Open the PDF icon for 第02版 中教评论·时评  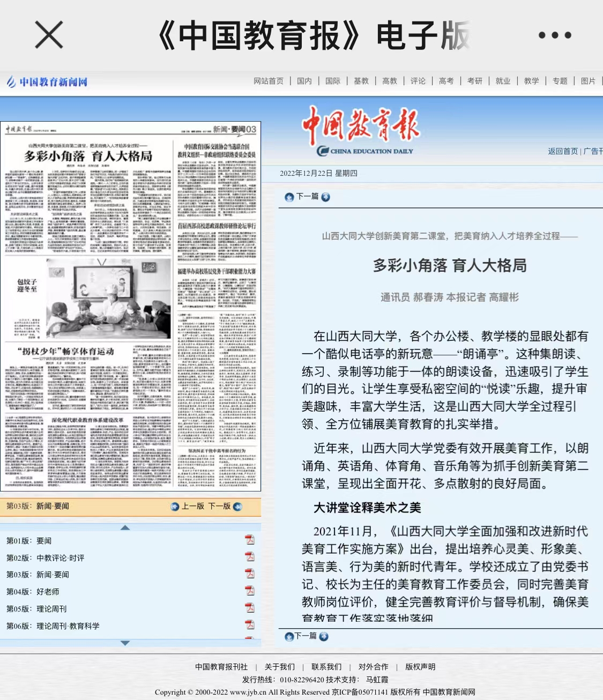point(250,557)
